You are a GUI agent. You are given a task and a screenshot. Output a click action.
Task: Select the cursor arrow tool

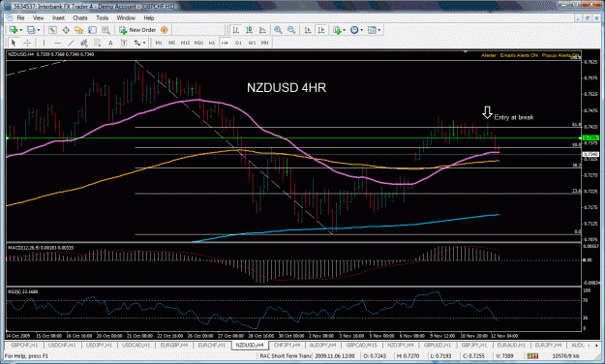pos(14,43)
